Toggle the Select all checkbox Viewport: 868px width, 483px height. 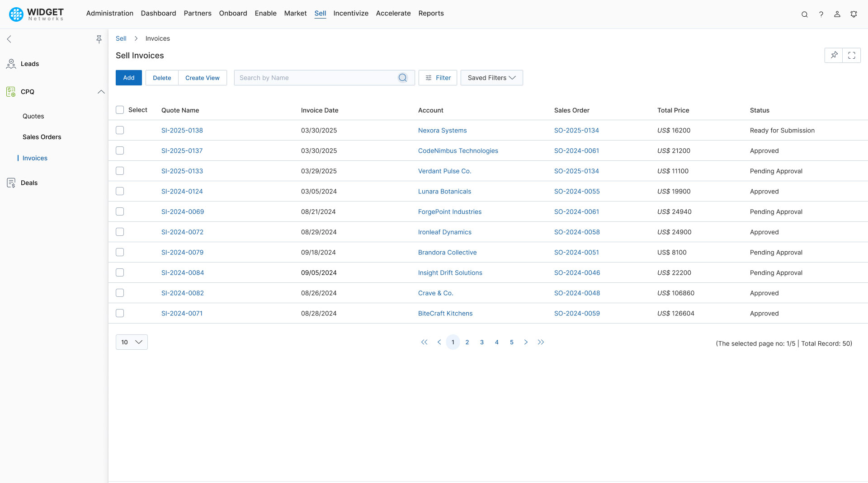tap(120, 110)
